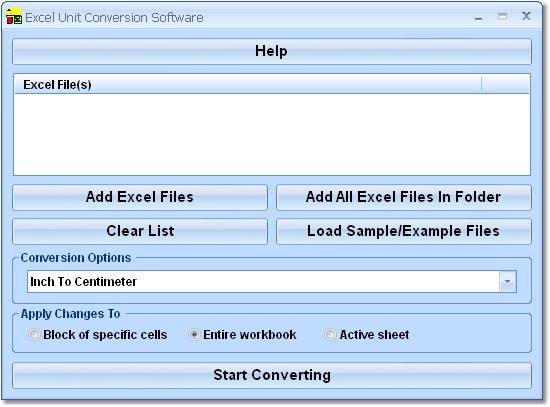Close the Excel Unit Conversion Software window
This screenshot has height=407, width=550.
(x=526, y=16)
